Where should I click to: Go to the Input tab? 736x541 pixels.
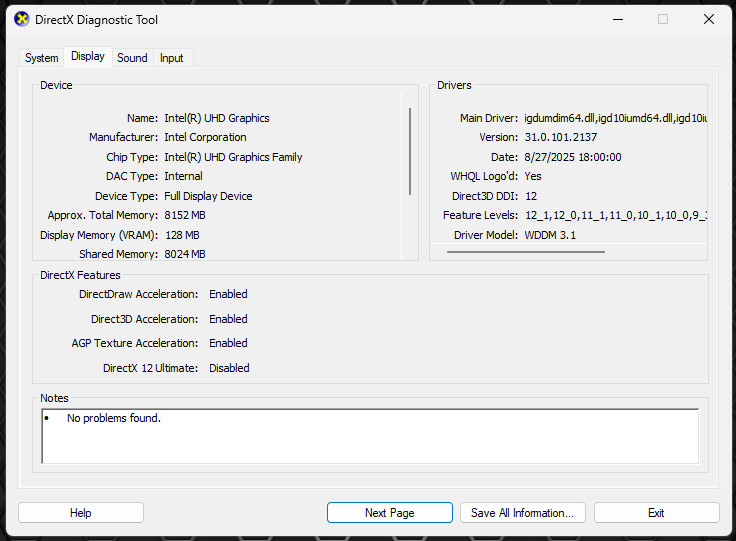(171, 58)
